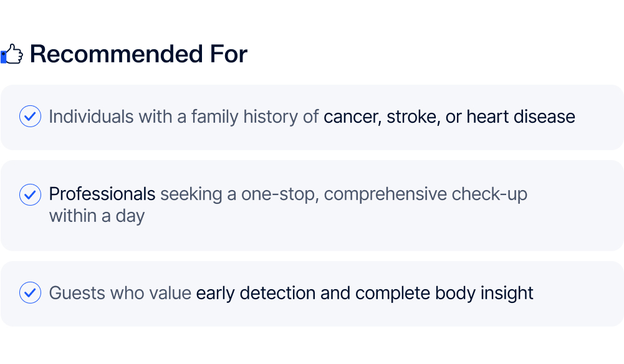Click the bold word 'Professionals'
Screen dimensions: 624x364
point(102,194)
